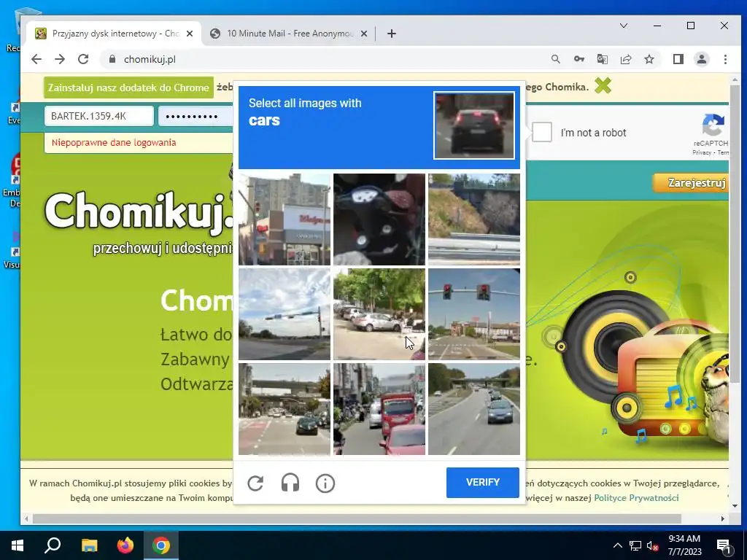Click the translate page icon

click(x=602, y=59)
